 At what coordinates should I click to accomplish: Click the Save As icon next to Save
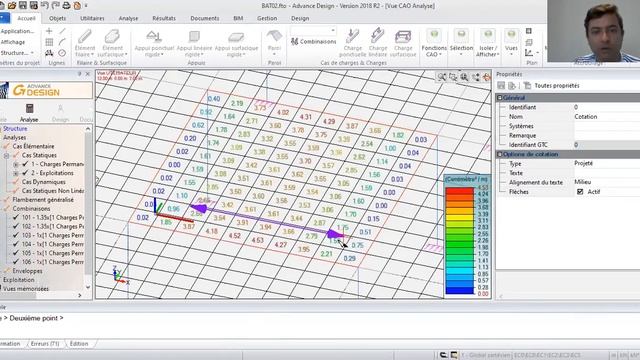(33, 6)
